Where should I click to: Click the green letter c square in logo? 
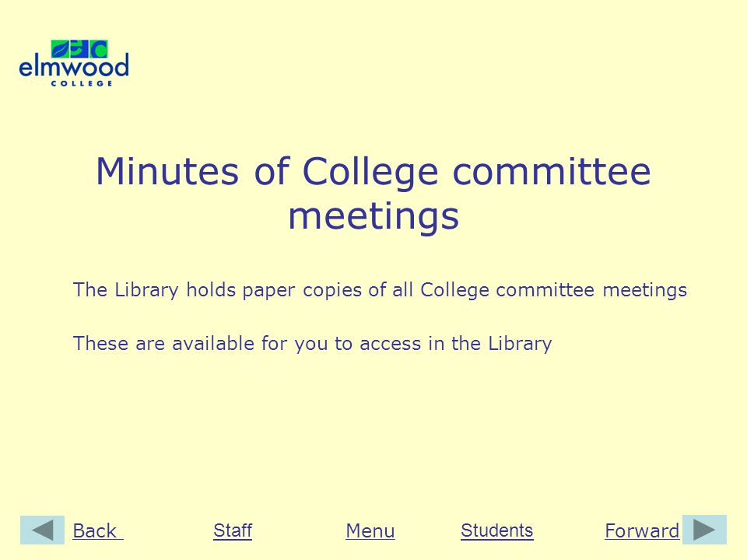click(98, 49)
